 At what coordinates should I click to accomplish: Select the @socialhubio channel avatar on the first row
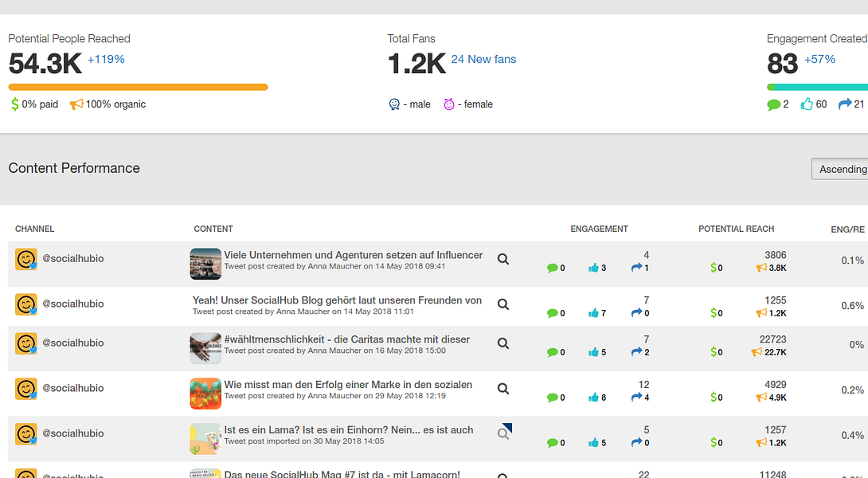(x=26, y=259)
